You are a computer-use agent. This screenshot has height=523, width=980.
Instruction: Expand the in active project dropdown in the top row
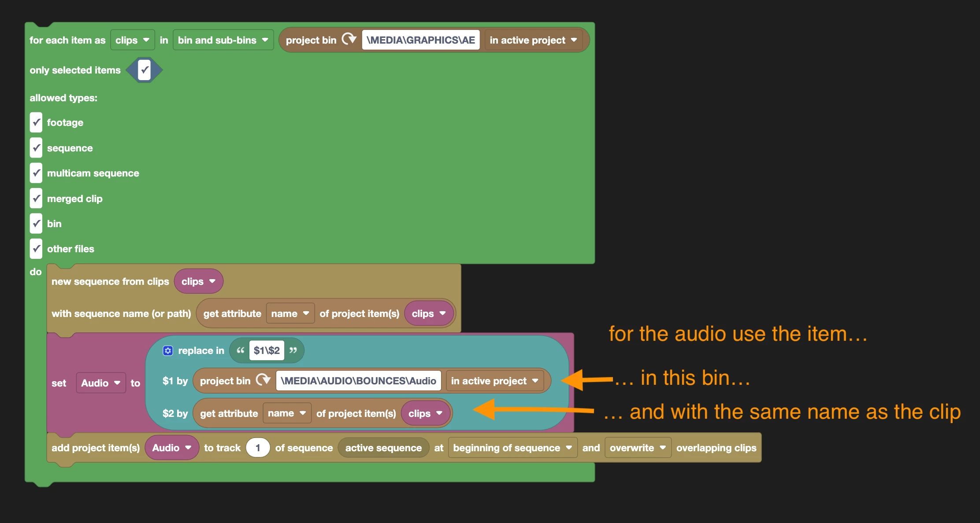click(x=533, y=40)
